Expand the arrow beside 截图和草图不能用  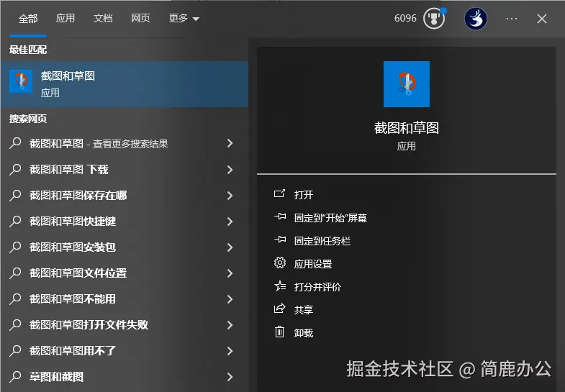click(x=230, y=299)
